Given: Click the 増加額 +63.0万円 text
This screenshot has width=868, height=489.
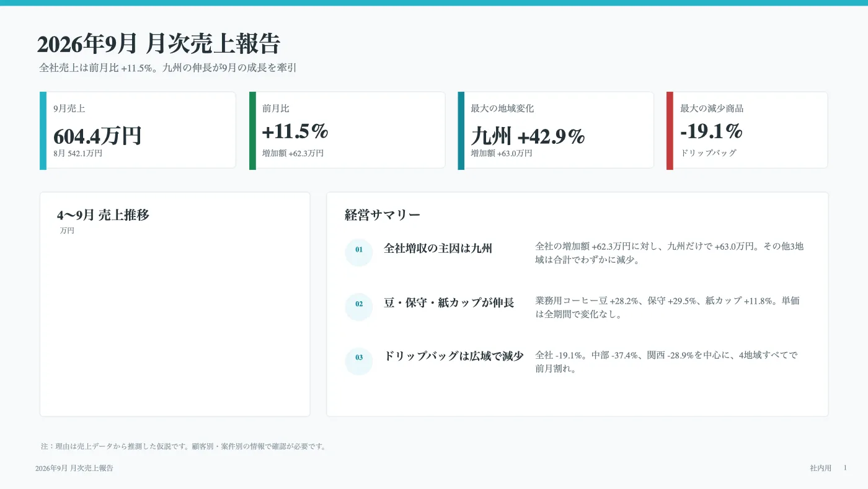Looking at the screenshot, I should click(x=502, y=153).
